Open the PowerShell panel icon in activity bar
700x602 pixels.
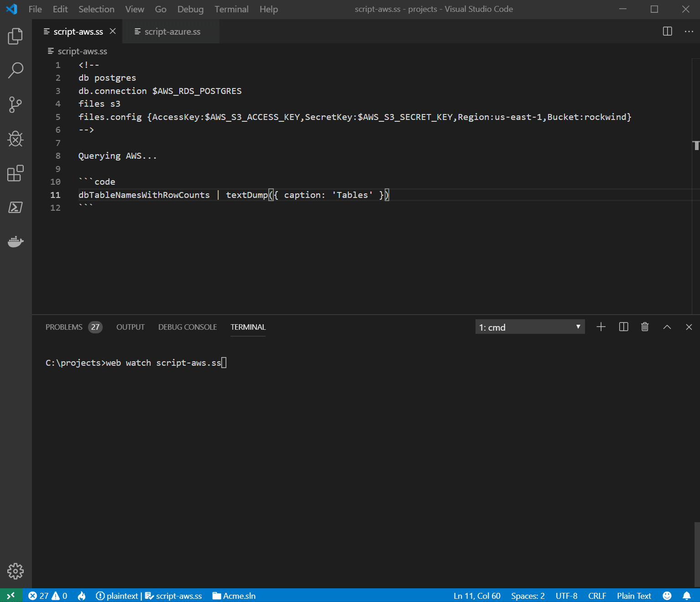pos(16,207)
